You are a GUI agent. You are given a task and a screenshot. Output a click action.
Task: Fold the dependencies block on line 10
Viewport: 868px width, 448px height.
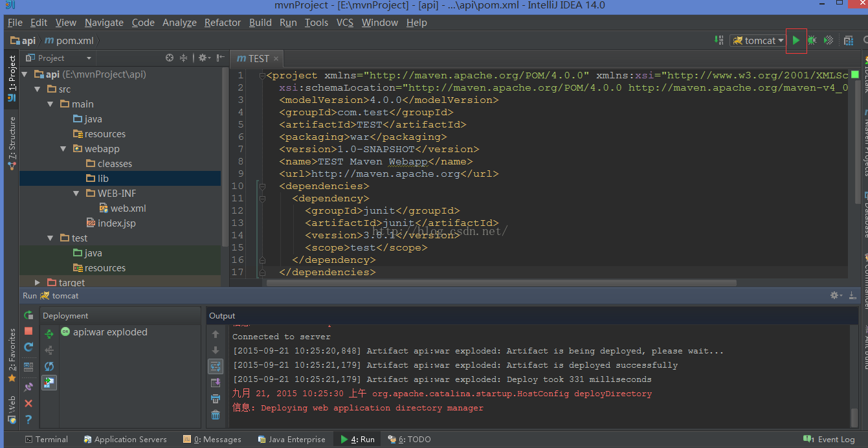point(262,186)
